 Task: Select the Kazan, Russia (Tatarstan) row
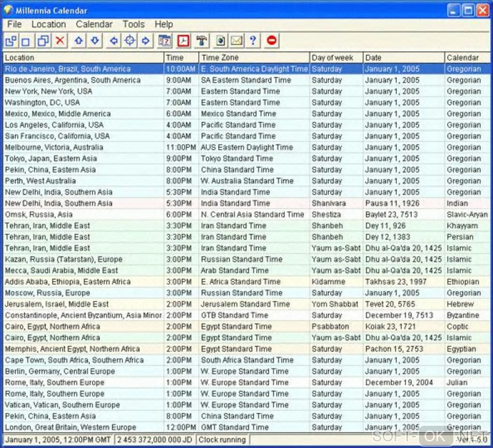point(246,260)
